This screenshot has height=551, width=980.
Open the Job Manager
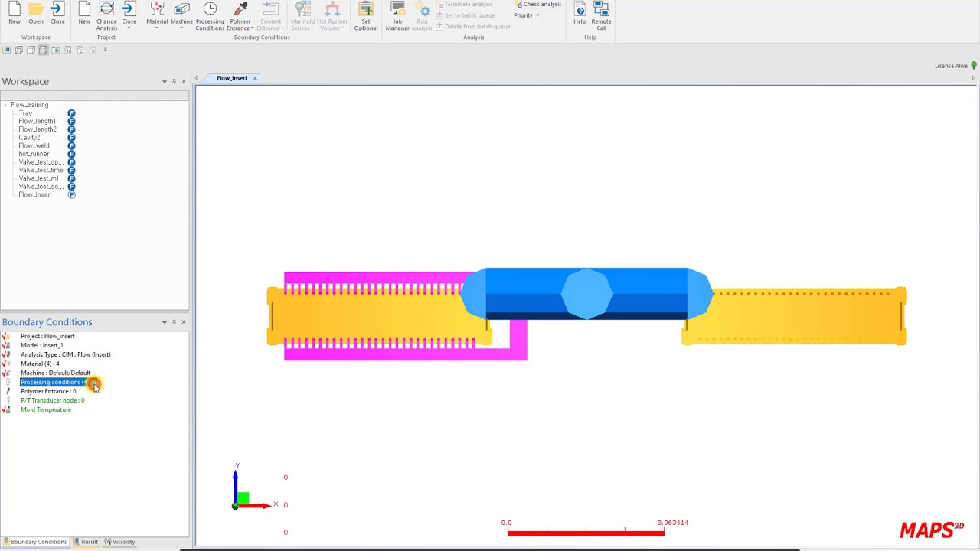397,16
